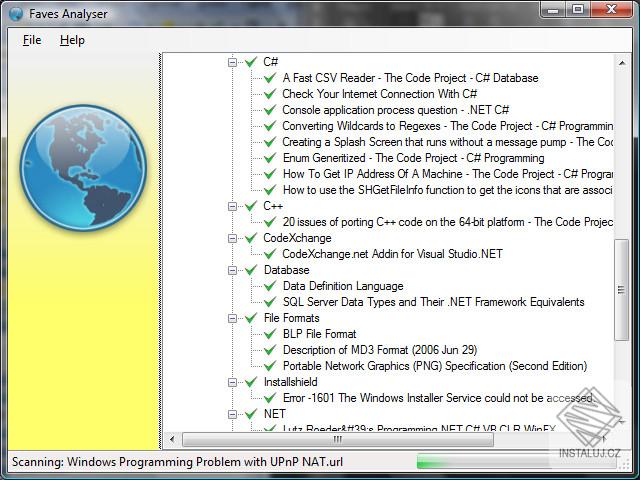
Task: Select How To Get IP Address entry
Action: point(447,174)
